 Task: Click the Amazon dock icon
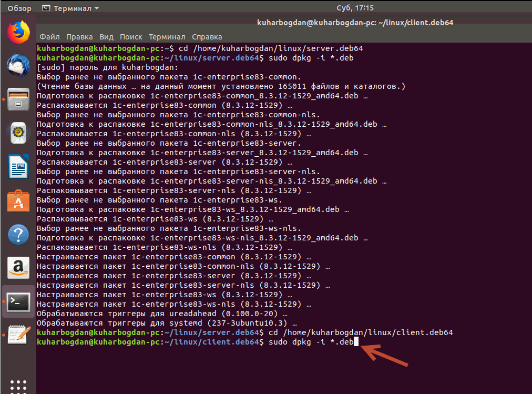tap(18, 268)
